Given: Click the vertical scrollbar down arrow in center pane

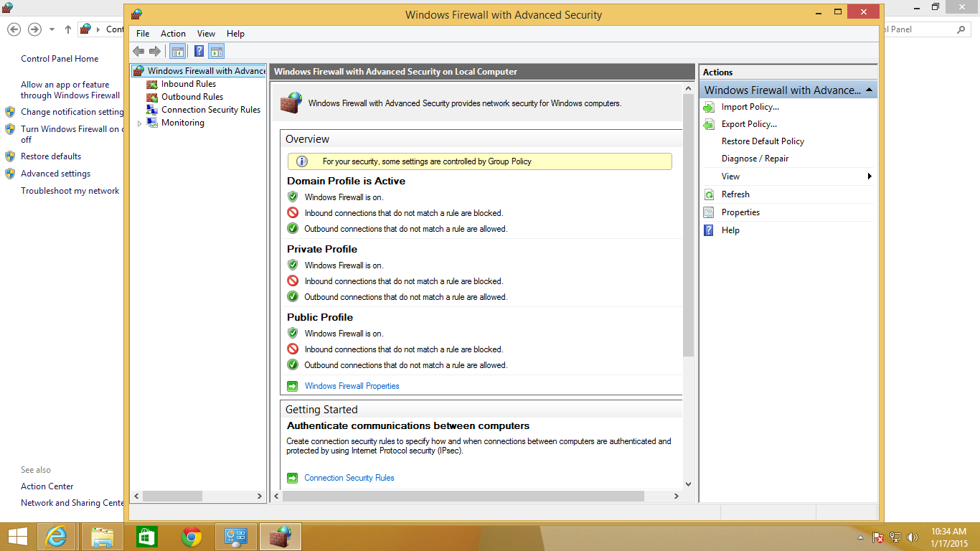Looking at the screenshot, I should pos(688,484).
